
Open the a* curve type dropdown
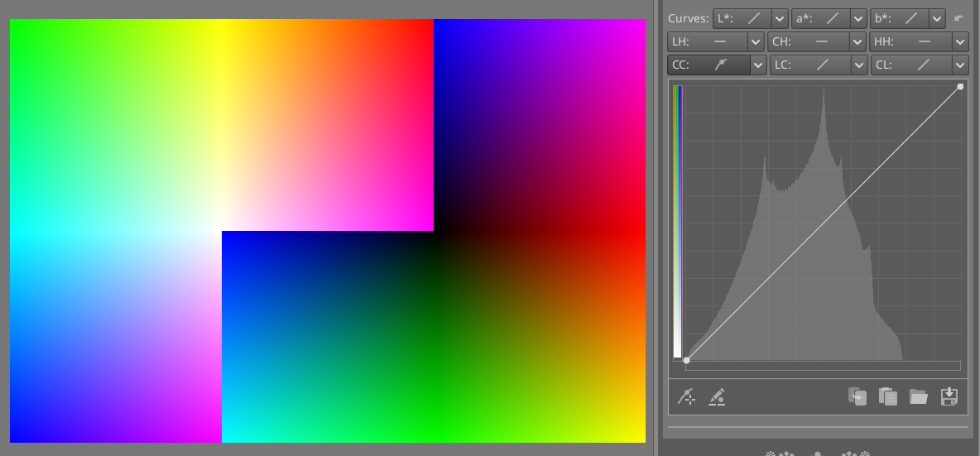tap(859, 19)
